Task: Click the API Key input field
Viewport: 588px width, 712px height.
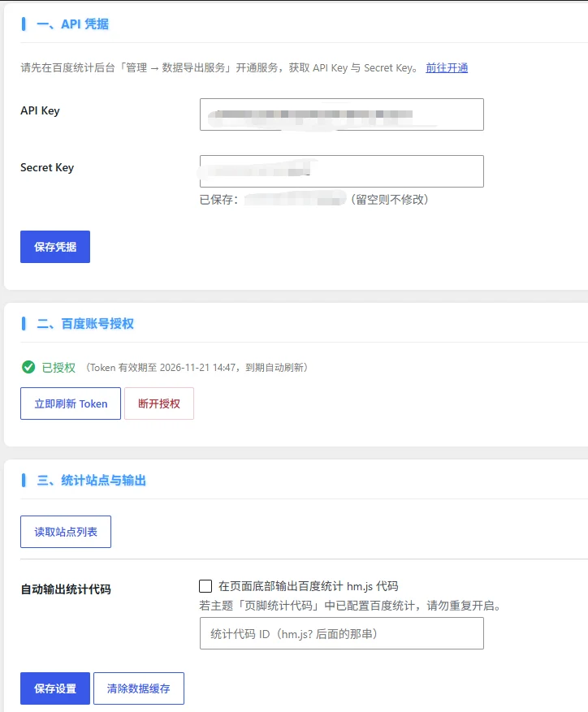Action: point(342,114)
